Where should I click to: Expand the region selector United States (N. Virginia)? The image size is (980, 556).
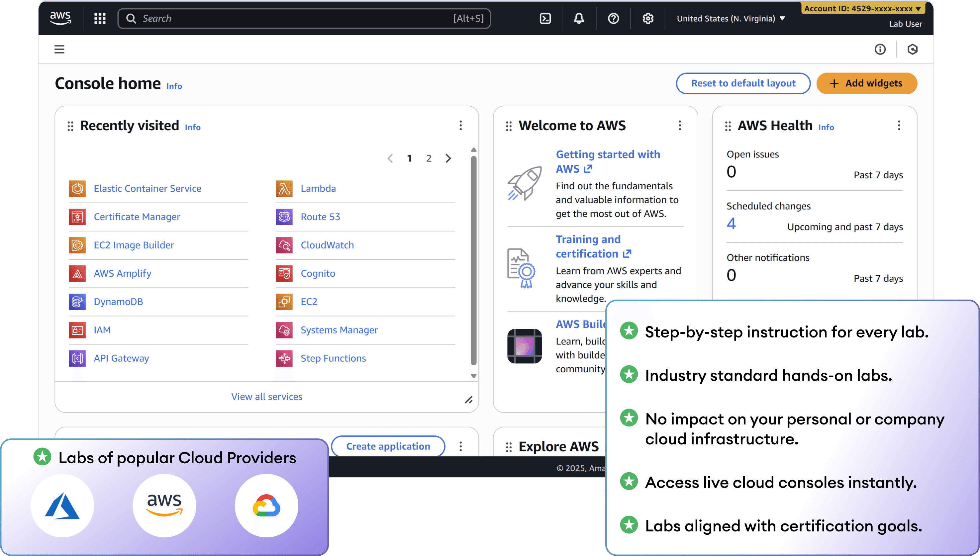731,18
